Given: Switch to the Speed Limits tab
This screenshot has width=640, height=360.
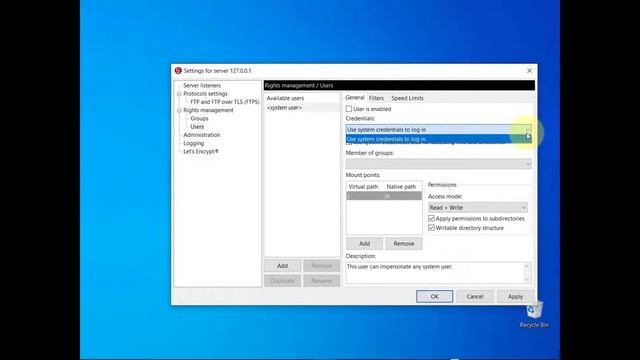Looking at the screenshot, I should [x=407, y=98].
